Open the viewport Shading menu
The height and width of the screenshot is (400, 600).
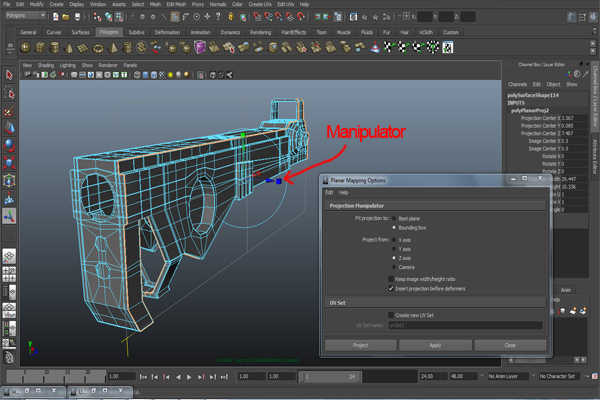[46, 65]
